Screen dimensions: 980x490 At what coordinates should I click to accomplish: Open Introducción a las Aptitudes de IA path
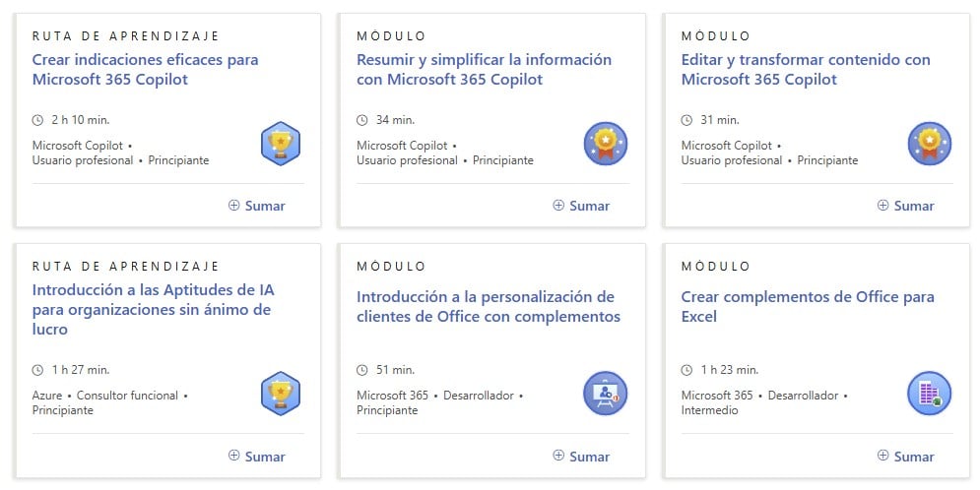click(151, 310)
